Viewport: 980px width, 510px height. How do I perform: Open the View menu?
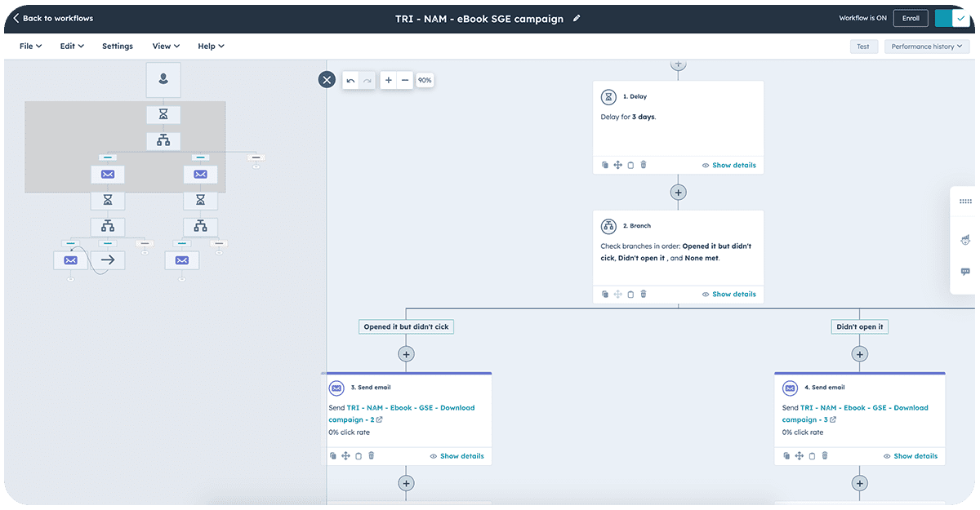(165, 46)
